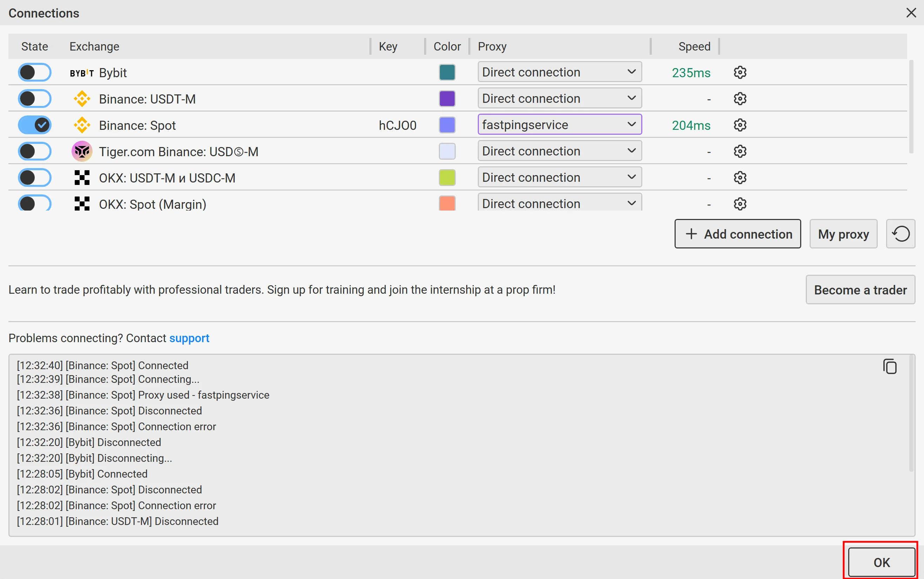Image resolution: width=924 pixels, height=579 pixels.
Task: Open Binance: Spot settings gear
Action: click(x=739, y=125)
